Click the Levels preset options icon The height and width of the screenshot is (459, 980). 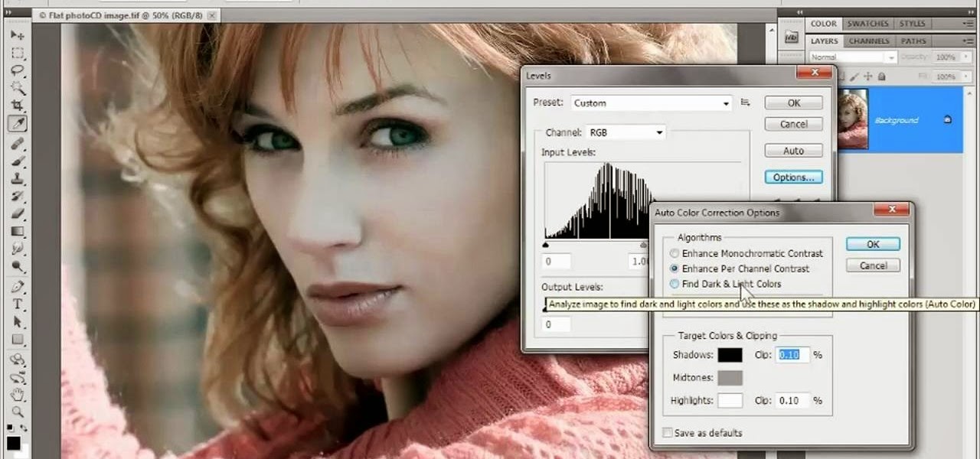click(746, 103)
